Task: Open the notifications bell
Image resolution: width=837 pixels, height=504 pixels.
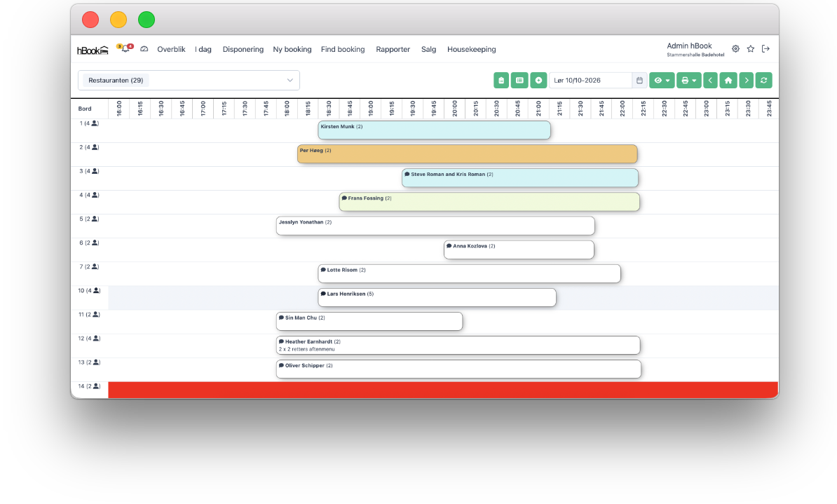Action: coord(125,49)
